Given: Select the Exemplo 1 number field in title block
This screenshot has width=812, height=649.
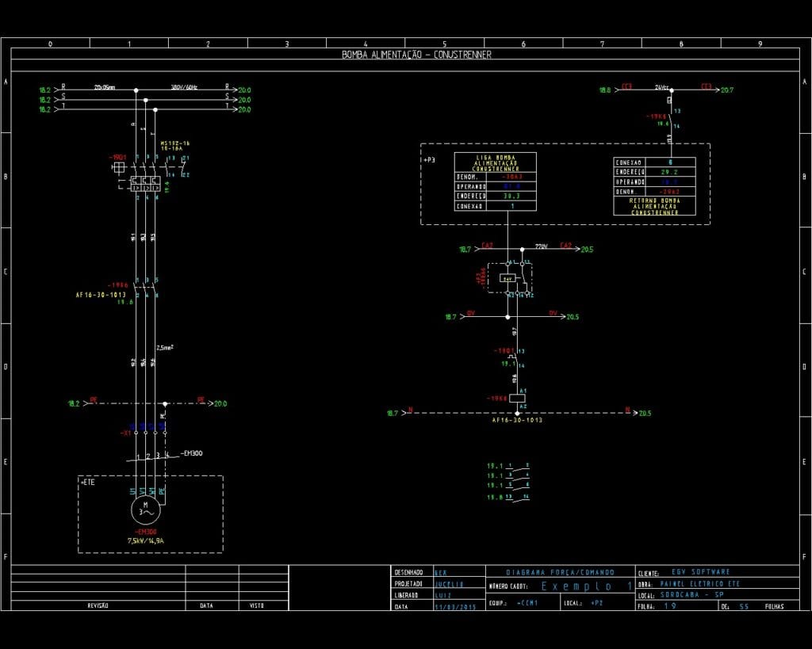Looking at the screenshot, I should 587,586.
